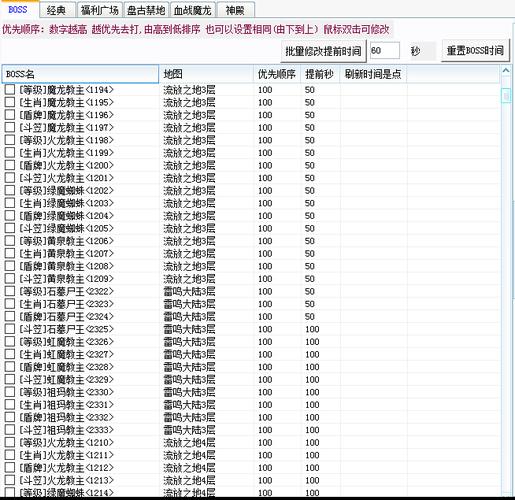This screenshot has width=515, height=500.
Task: Click advance seconds 100 of [斗笠]火龙教主<1213>
Action: pyautogui.click(x=312, y=480)
